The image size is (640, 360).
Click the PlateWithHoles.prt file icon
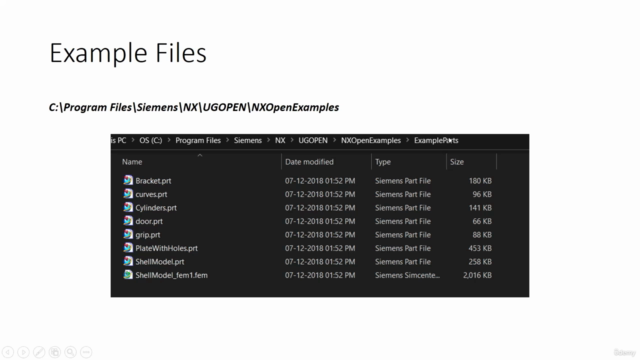pos(128,247)
